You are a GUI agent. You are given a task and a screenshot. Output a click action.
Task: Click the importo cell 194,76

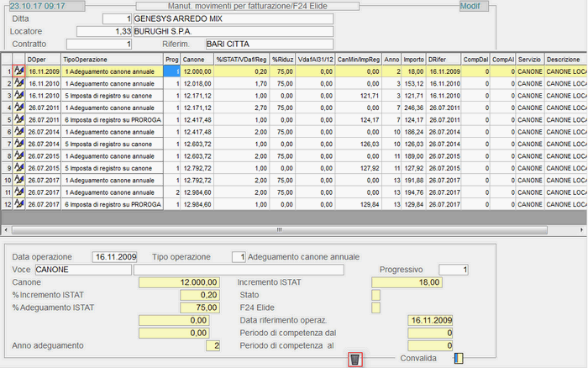(413, 192)
